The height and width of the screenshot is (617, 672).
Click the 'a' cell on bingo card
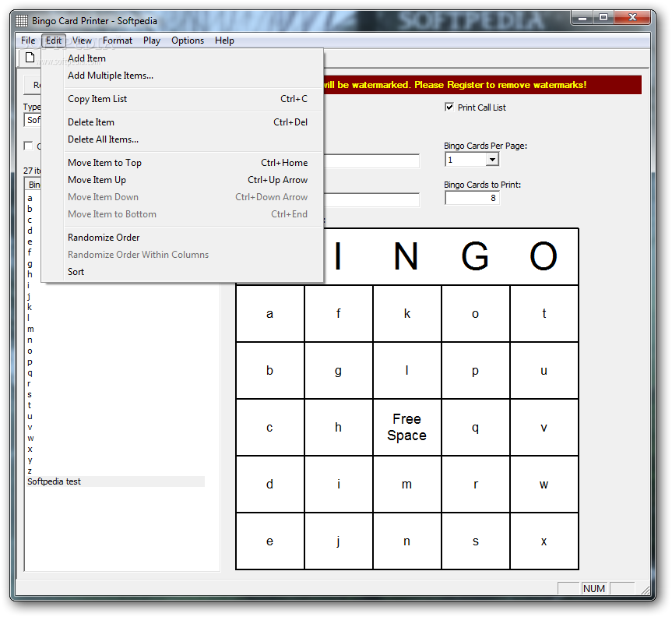pos(270,313)
